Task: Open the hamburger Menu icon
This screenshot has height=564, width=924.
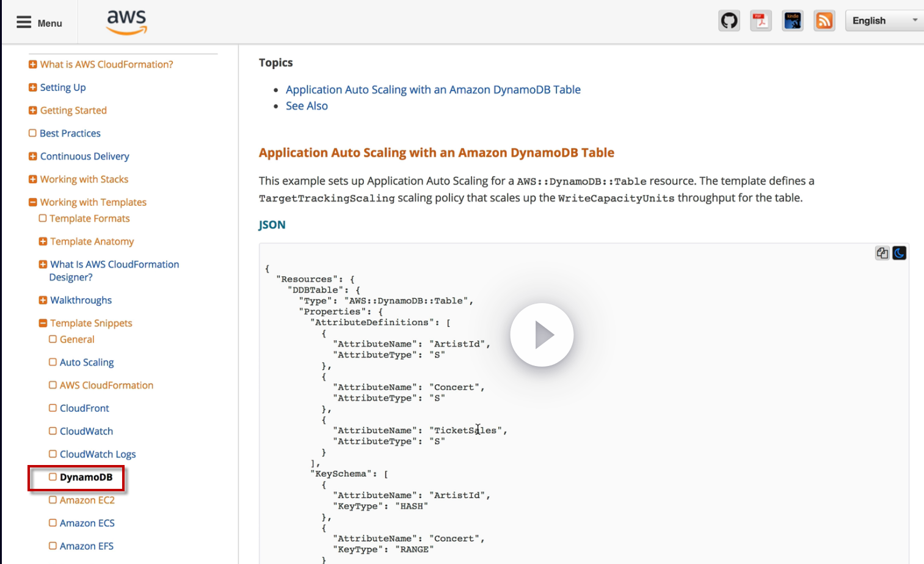Action: (24, 23)
